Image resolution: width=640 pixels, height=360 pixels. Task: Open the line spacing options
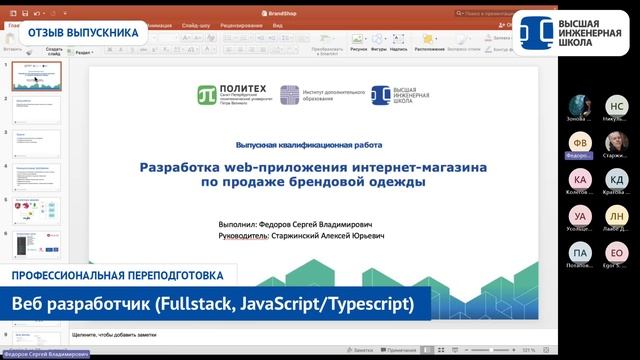(x=287, y=38)
